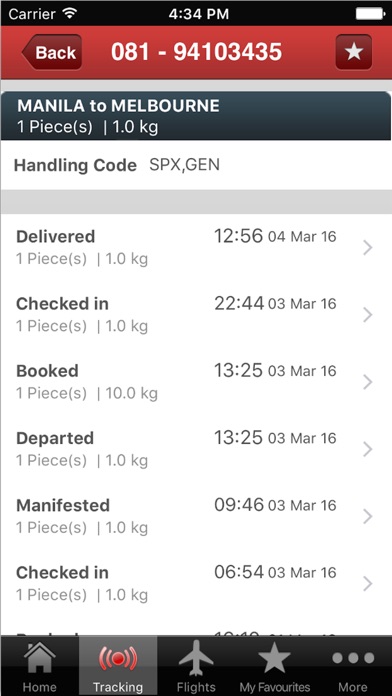Tap the Wi-Fi status icon

click(70, 13)
